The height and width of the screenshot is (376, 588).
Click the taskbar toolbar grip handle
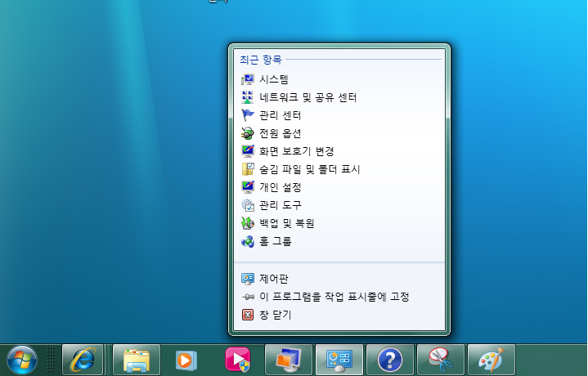point(51,360)
